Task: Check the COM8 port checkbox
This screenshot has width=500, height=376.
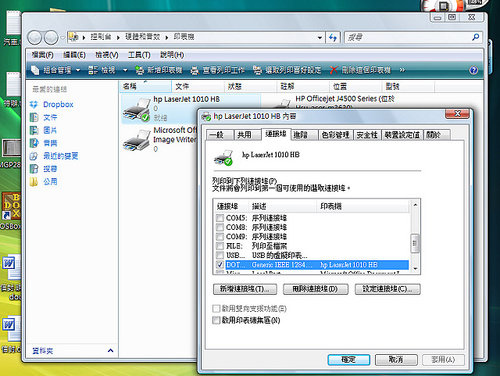Action: coord(220,227)
